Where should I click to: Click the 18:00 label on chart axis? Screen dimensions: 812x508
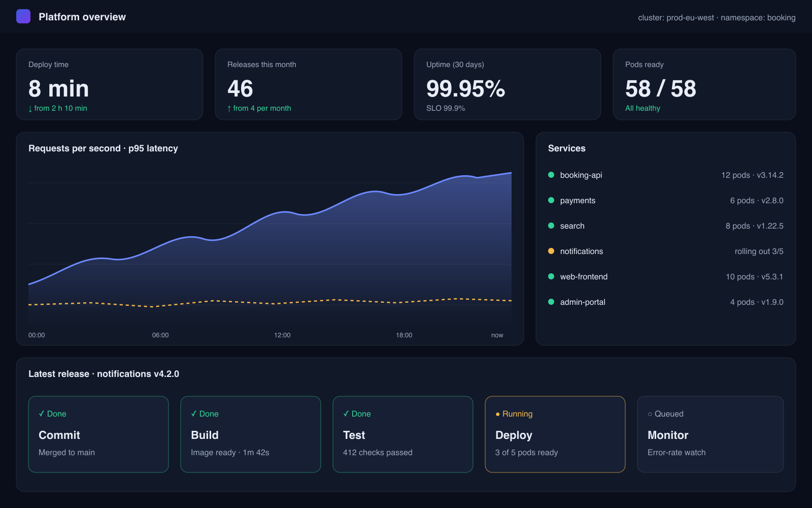coord(404,335)
